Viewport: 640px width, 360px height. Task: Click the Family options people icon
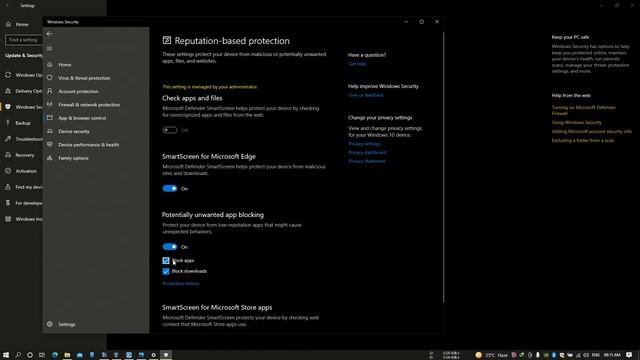[50, 158]
